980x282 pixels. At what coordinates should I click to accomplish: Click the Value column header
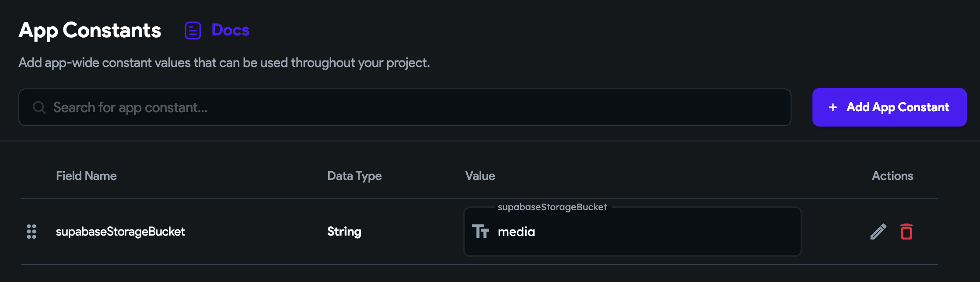point(480,176)
